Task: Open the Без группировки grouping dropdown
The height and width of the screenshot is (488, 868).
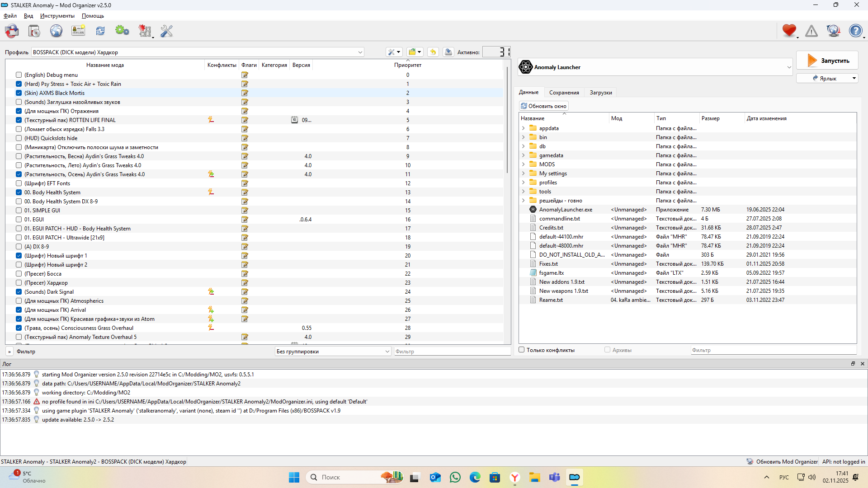Action: coord(333,352)
